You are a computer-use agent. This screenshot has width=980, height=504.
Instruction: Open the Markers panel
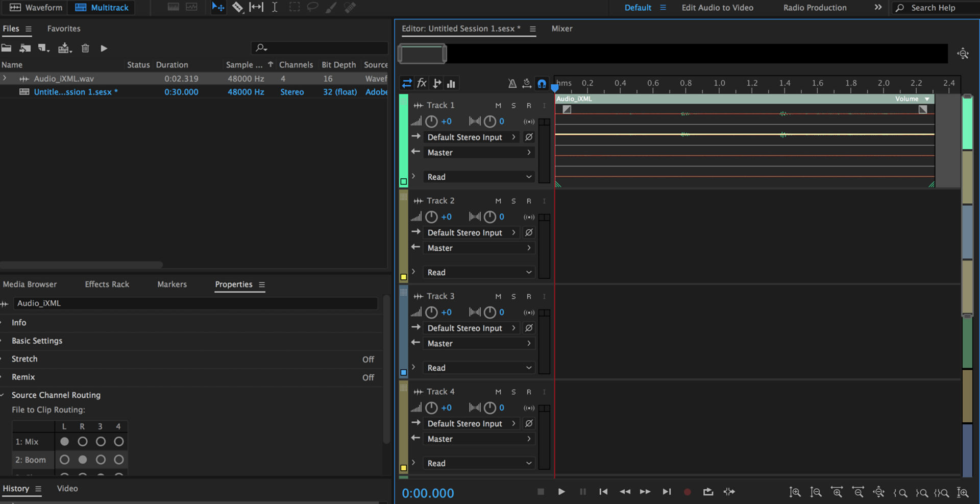pyautogui.click(x=171, y=284)
